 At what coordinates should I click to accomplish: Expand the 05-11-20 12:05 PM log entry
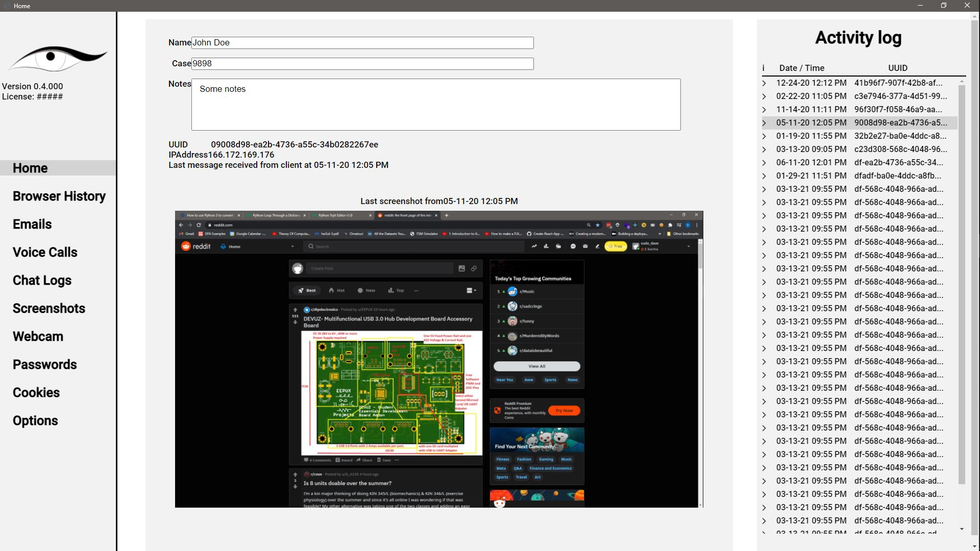[x=764, y=123]
